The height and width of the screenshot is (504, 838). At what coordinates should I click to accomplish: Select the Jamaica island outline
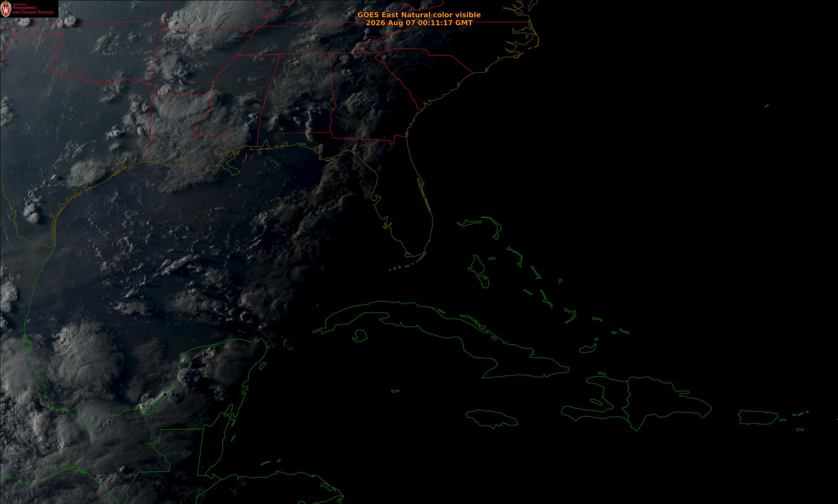click(x=492, y=418)
